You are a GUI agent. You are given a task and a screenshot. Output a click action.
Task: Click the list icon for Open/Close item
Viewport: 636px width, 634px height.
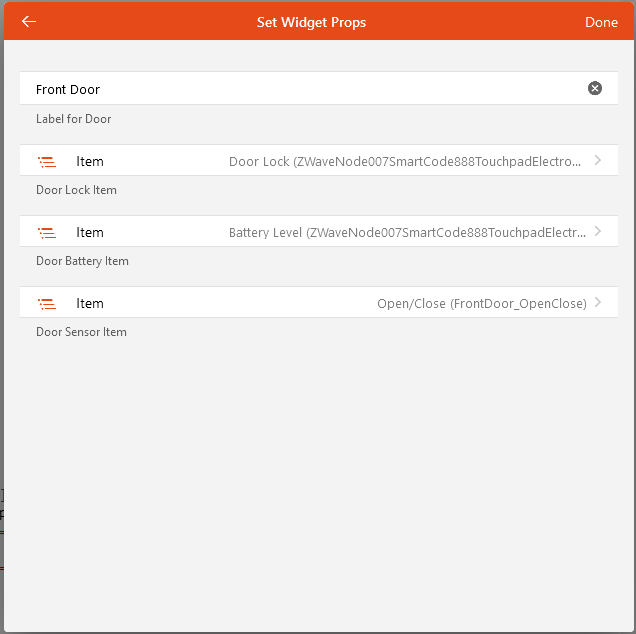tap(46, 303)
